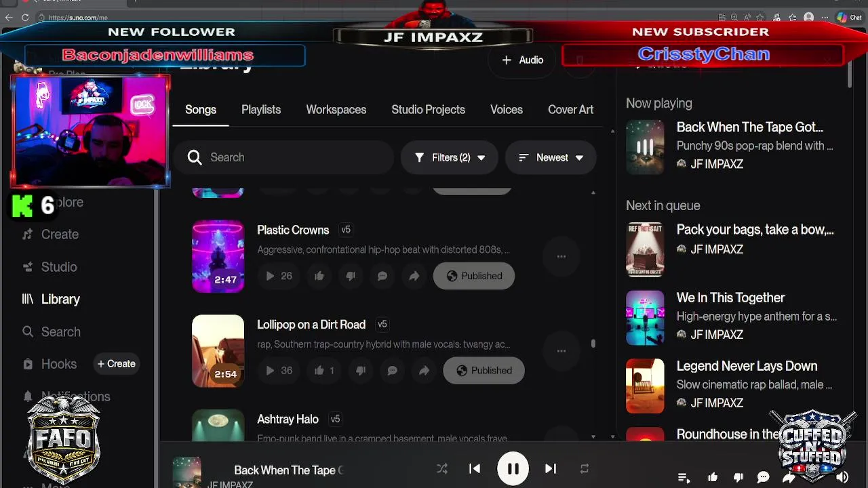Go to Create in the sidebar

51,235
